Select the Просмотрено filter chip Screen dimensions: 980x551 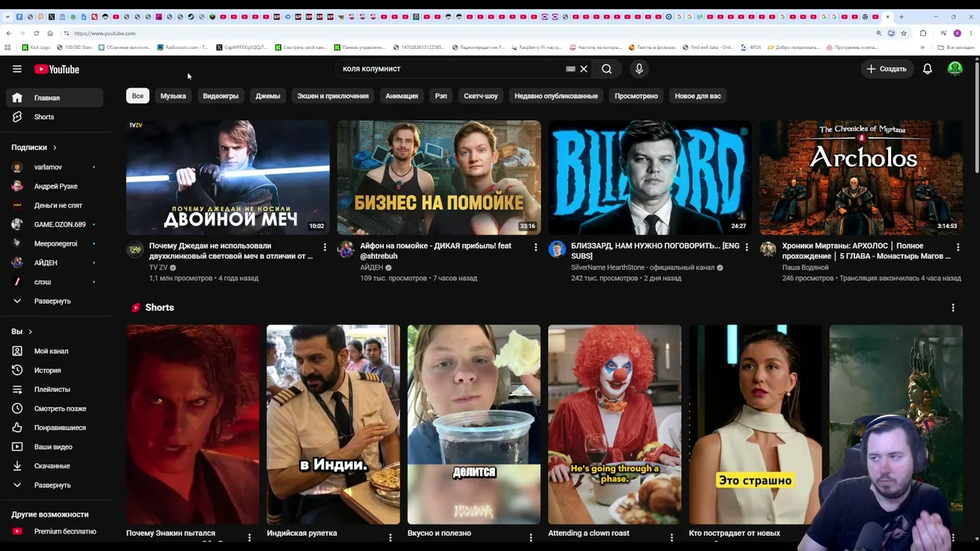point(636,96)
